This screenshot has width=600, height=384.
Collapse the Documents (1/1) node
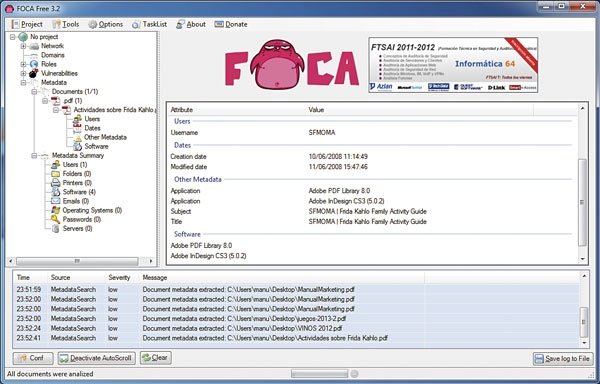[x=34, y=92]
